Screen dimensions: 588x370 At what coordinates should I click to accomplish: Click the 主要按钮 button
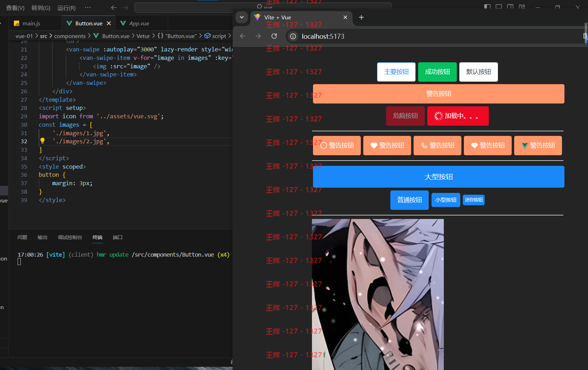point(396,72)
